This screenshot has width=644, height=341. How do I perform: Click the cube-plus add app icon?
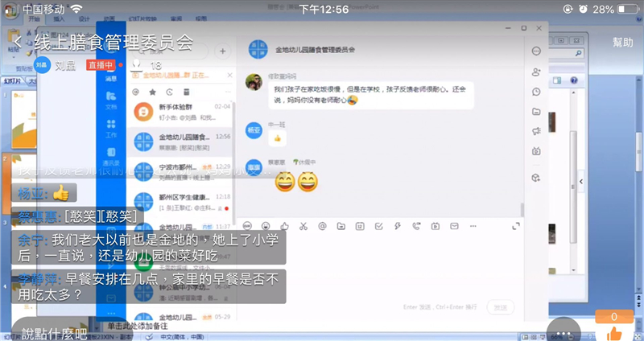pos(536,178)
